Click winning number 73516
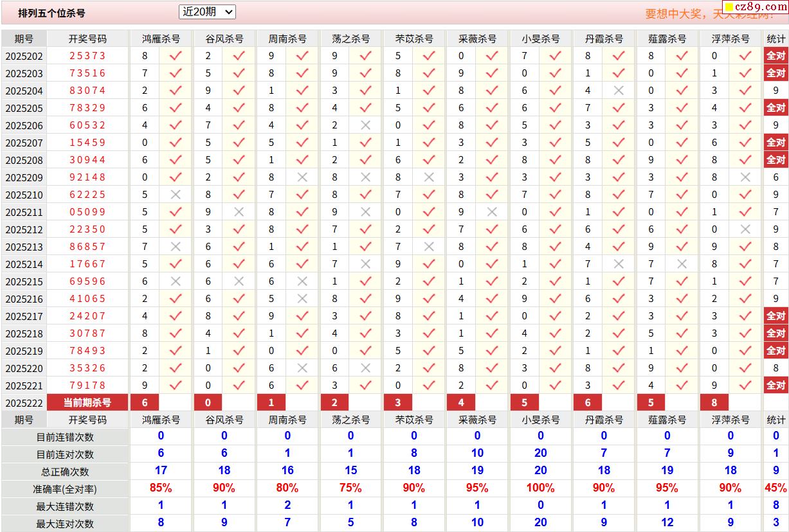 click(87, 73)
